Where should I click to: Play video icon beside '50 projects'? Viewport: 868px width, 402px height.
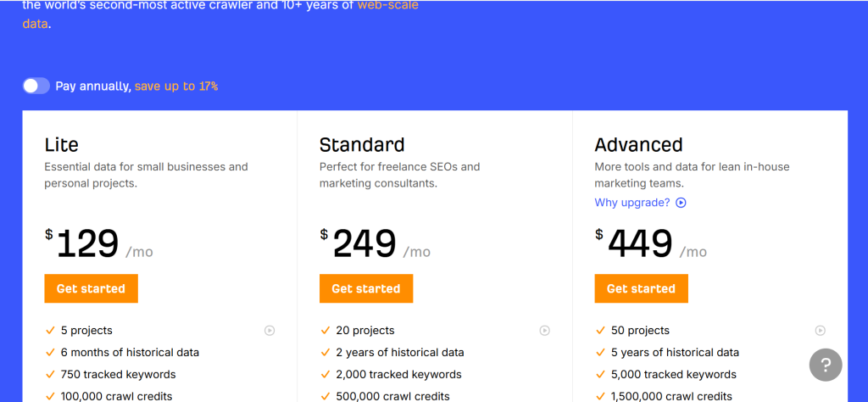[820, 331]
